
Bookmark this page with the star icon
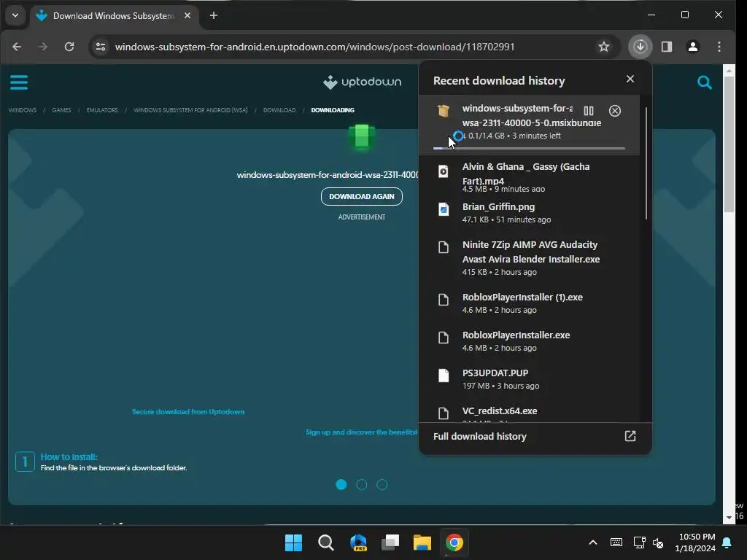603,47
